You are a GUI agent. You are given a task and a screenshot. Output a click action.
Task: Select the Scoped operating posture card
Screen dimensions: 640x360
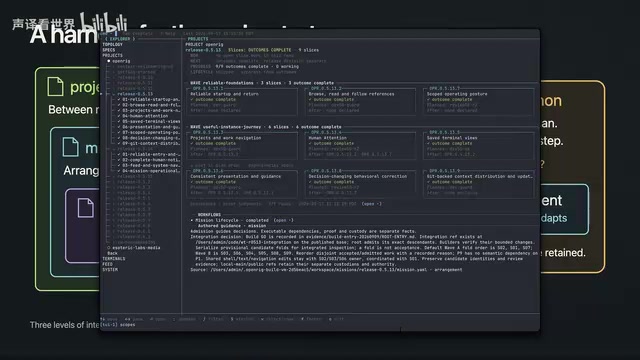pyautogui.click(x=479, y=101)
